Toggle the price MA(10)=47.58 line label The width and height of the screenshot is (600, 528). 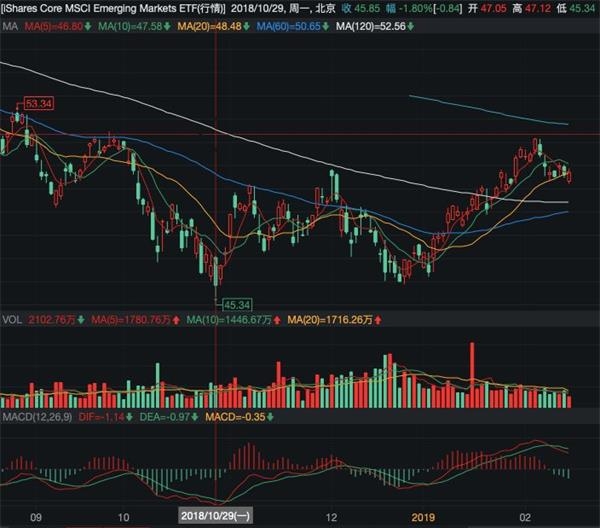[x=121, y=25]
